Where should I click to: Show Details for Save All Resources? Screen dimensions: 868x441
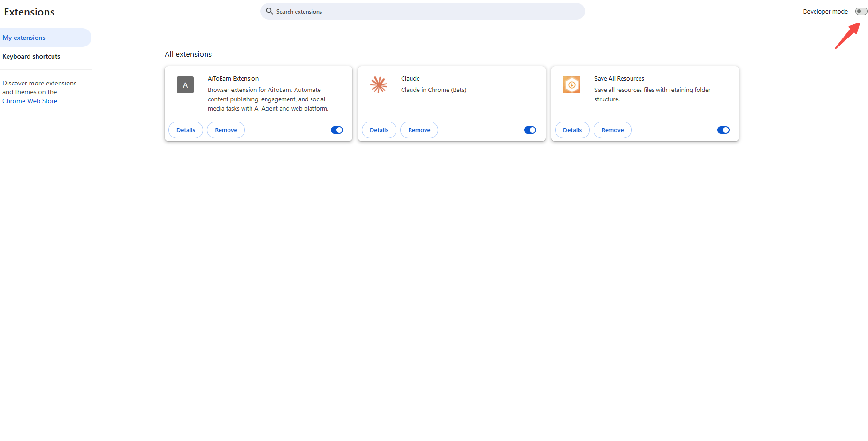click(x=572, y=130)
